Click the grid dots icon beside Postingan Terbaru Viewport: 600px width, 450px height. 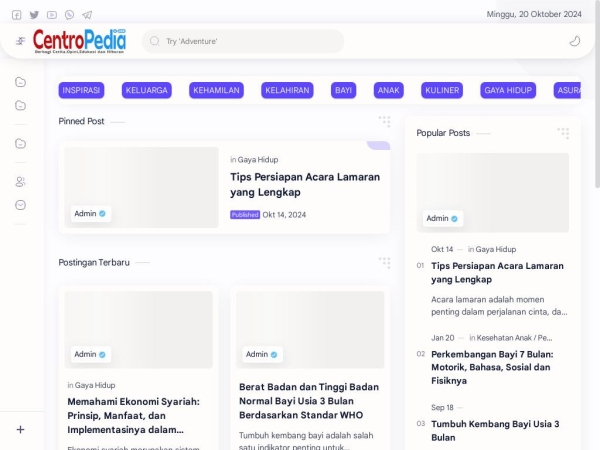tap(385, 262)
